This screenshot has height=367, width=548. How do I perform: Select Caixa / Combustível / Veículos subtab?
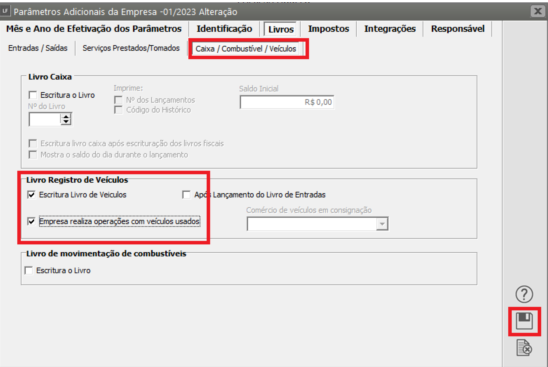[x=246, y=49]
